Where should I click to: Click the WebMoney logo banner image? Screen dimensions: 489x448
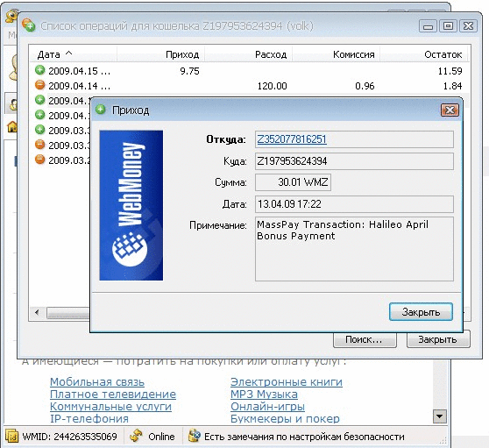click(x=131, y=205)
